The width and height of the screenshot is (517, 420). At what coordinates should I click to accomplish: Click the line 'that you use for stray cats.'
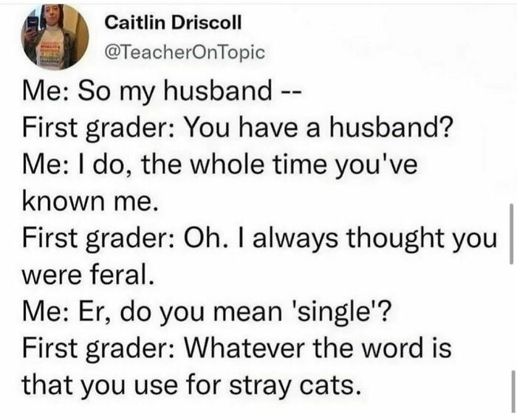pyautogui.click(x=191, y=385)
